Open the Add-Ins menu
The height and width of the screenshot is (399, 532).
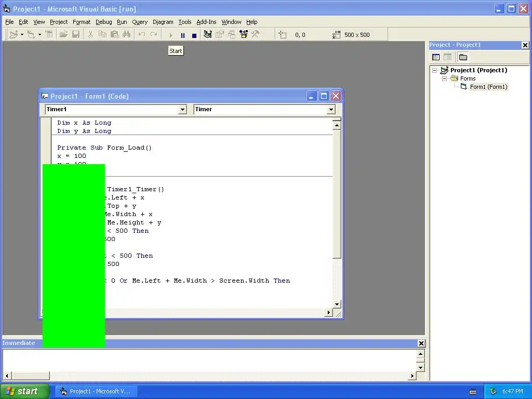tap(206, 22)
